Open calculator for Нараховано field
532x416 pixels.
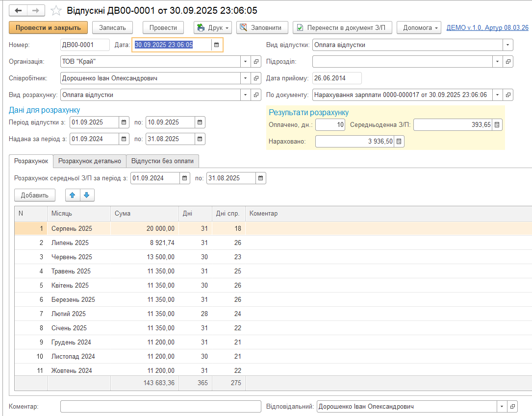coord(399,142)
